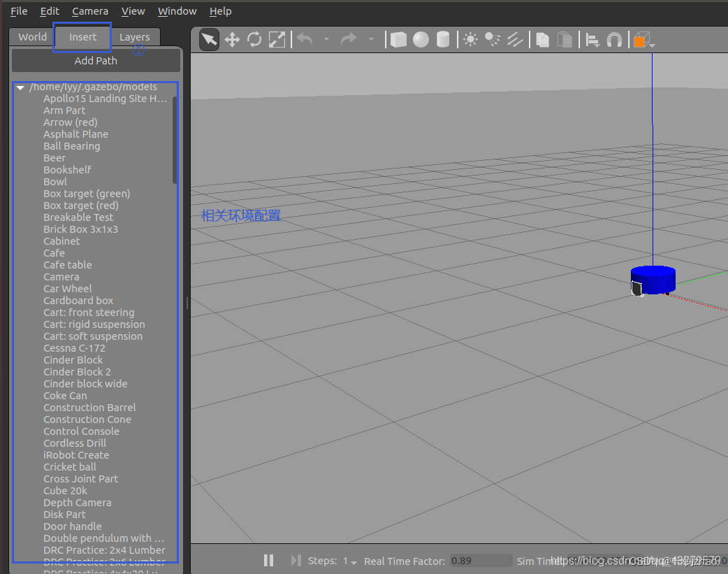Select Beer model
This screenshot has width=728, height=574.
click(x=54, y=158)
